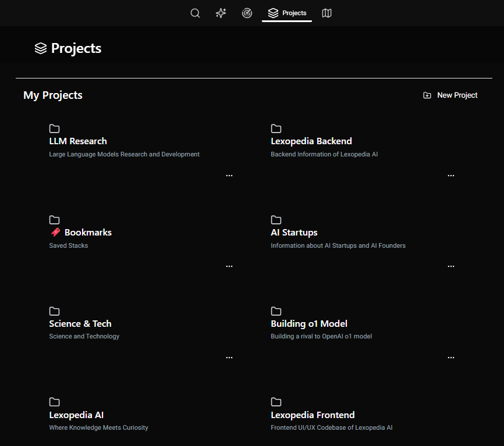This screenshot has width=504, height=446.
Task: Click the sparkle AI icon in top bar
Action: click(221, 13)
